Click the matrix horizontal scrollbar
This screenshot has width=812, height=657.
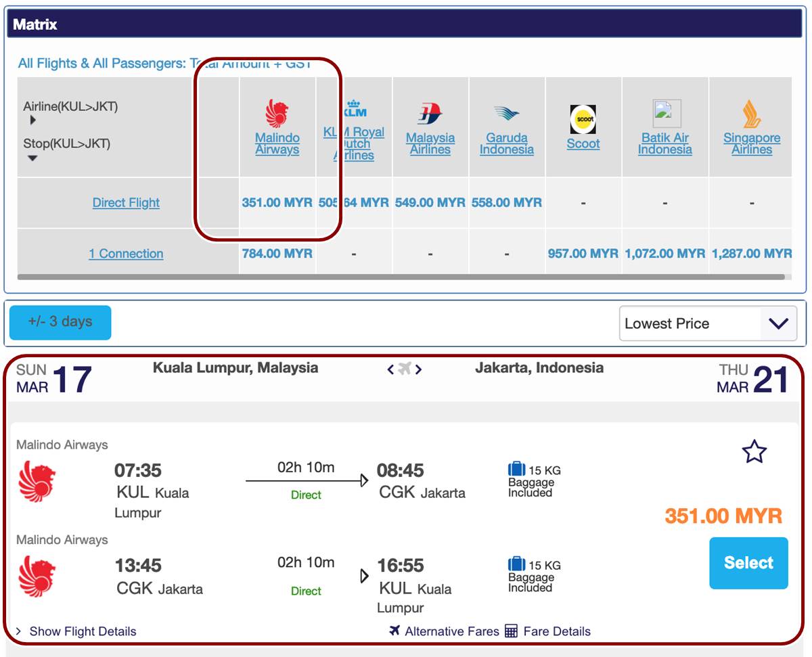(401, 277)
